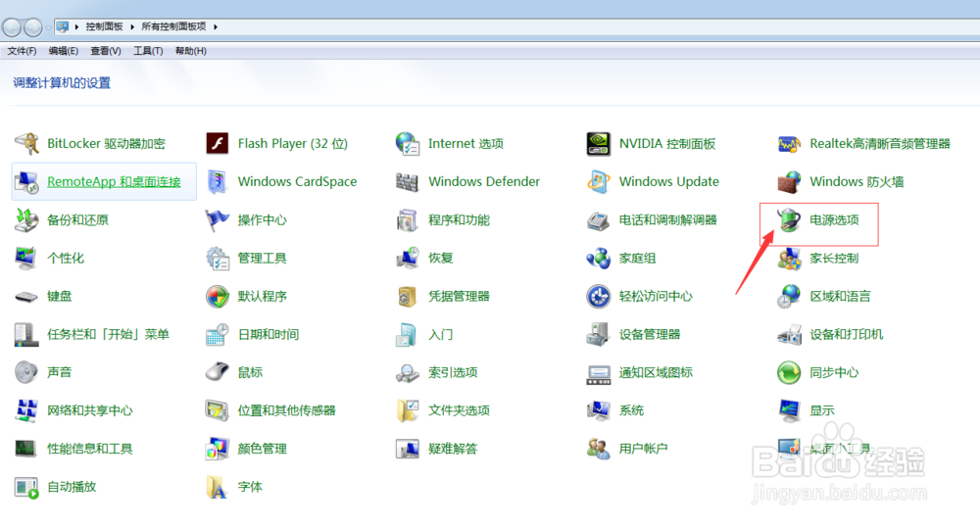Screen dimensions: 980x526
Task: Open 程序和功能 icon
Action: coord(408,219)
